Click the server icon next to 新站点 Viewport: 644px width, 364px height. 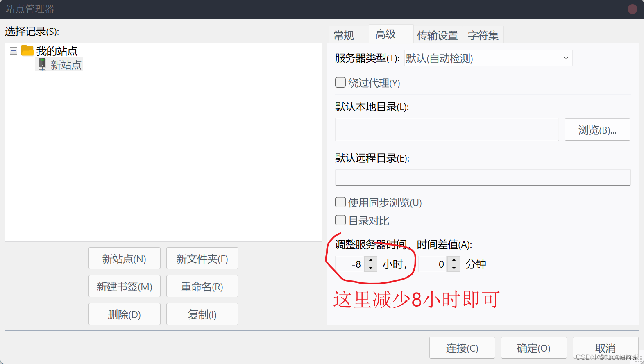(x=42, y=64)
